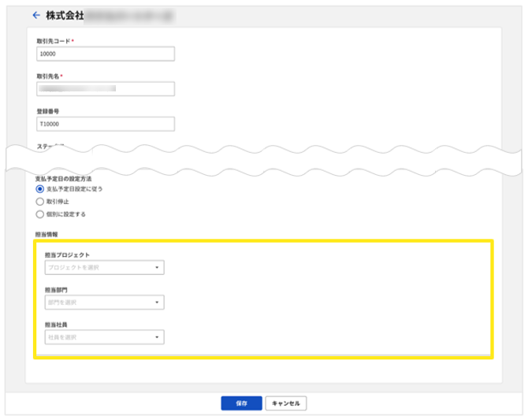
Task: Click the 登録番号 field label
Action: click(x=48, y=111)
